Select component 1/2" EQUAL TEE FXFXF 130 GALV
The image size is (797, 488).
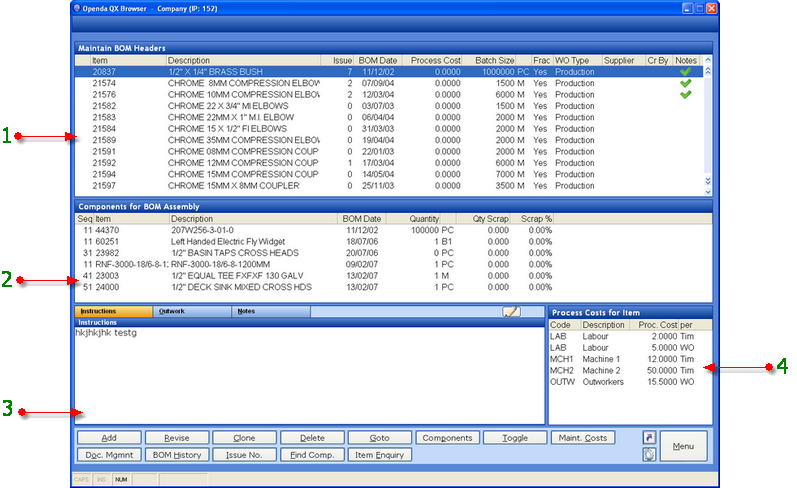tap(393, 276)
